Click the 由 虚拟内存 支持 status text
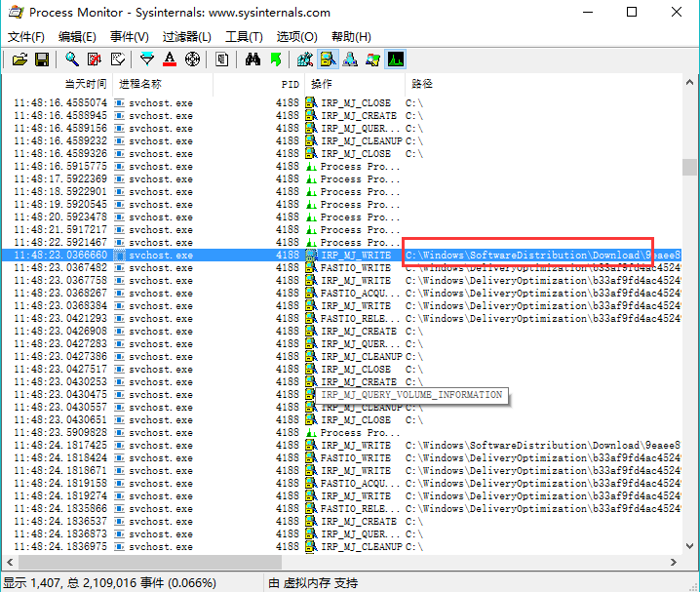This screenshot has height=592, width=700. (x=313, y=582)
